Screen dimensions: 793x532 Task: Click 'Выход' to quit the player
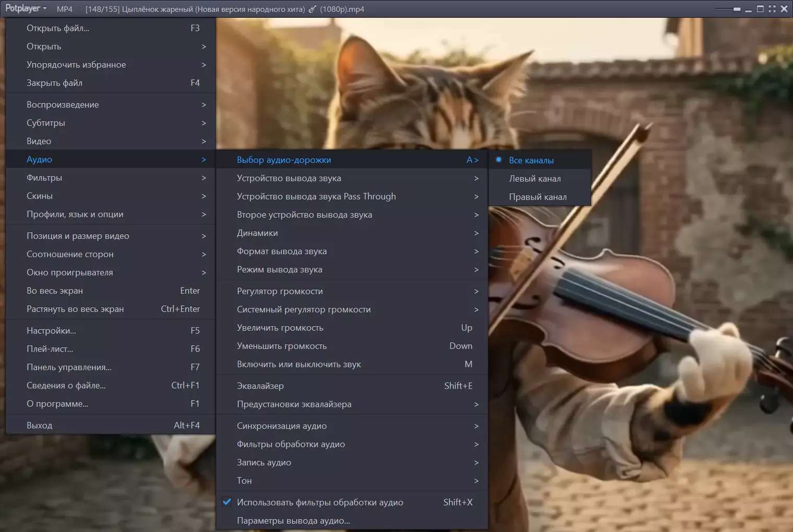coord(111,426)
